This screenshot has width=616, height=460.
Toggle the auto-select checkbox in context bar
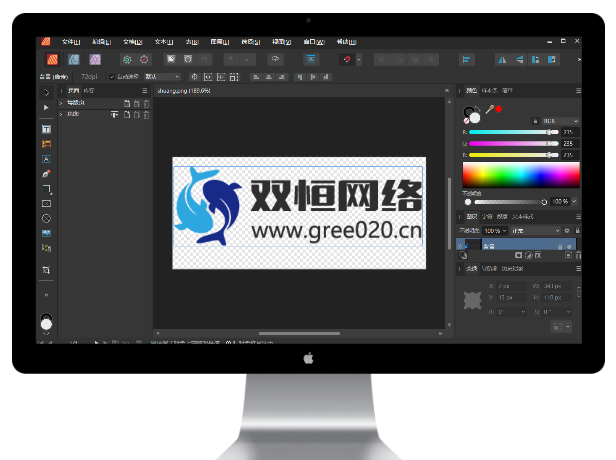[x=111, y=76]
